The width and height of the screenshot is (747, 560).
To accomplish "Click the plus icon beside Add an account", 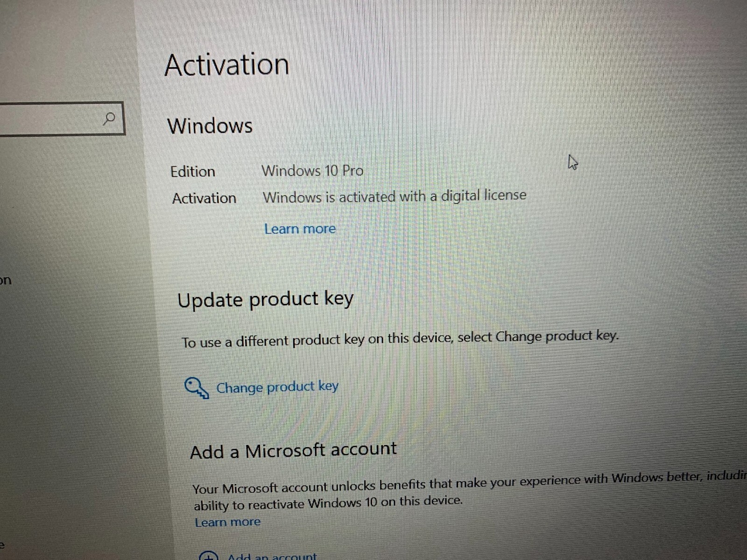I will click(208, 556).
